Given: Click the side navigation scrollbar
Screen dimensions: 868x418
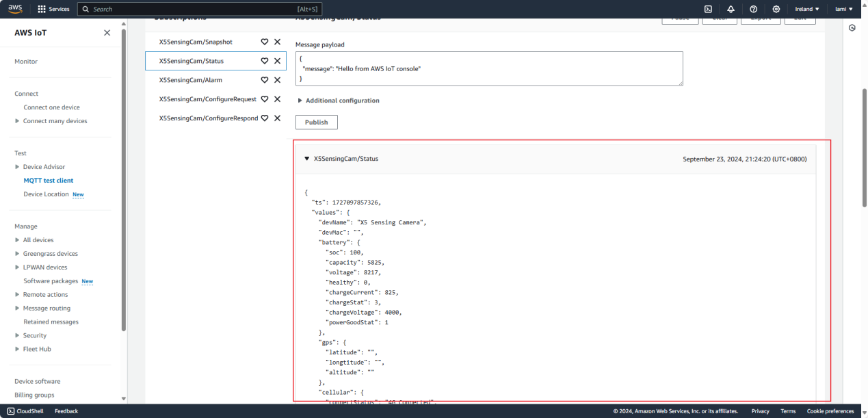Looking at the screenshot, I should click(x=124, y=181).
